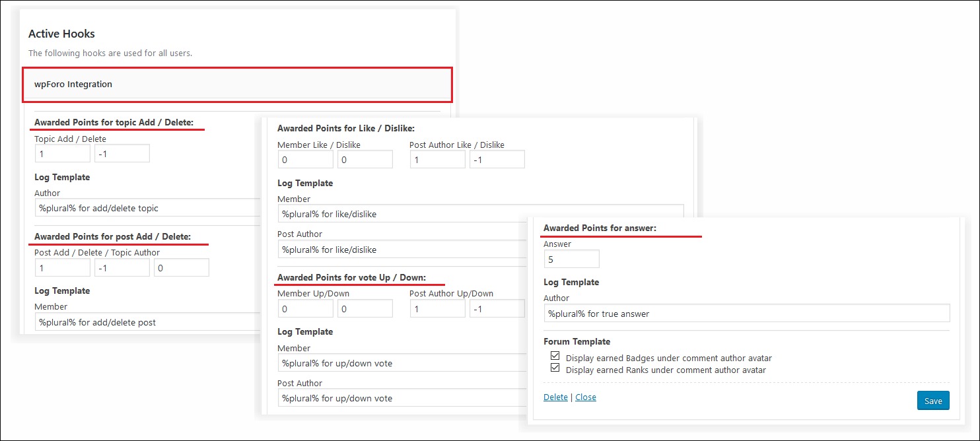The height and width of the screenshot is (441, 980).
Task: Collapse the wpForo Integration hook header
Action: point(237,85)
